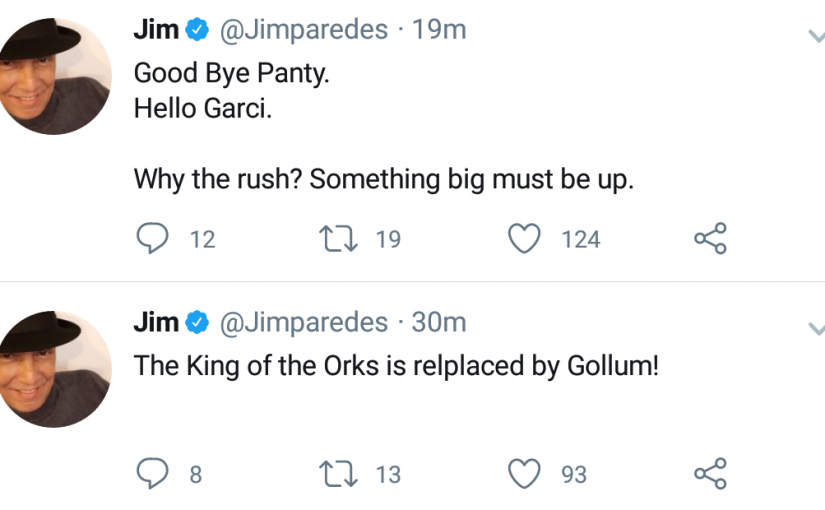
Task: Open the dropdown chevron on the 30m tweet
Action: [x=817, y=329]
